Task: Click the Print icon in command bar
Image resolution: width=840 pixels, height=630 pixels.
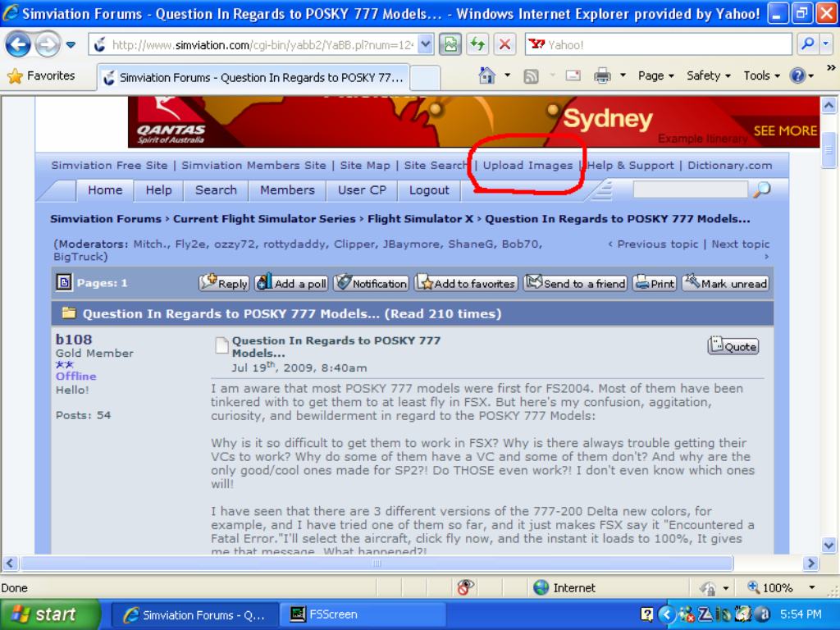Action: coord(602,75)
